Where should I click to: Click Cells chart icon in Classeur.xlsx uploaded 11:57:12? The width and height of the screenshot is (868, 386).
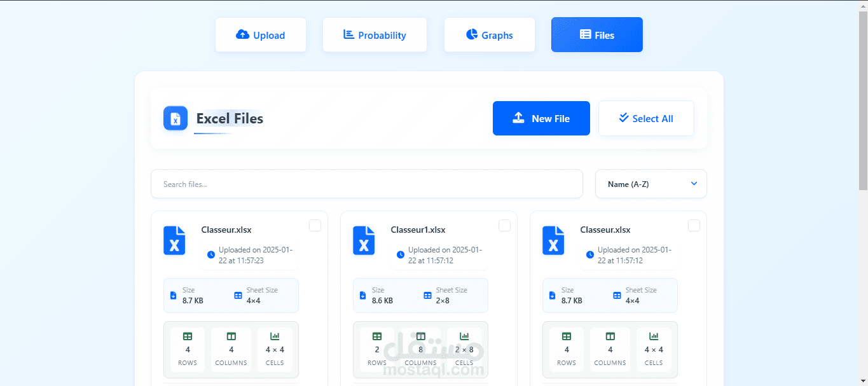point(654,336)
